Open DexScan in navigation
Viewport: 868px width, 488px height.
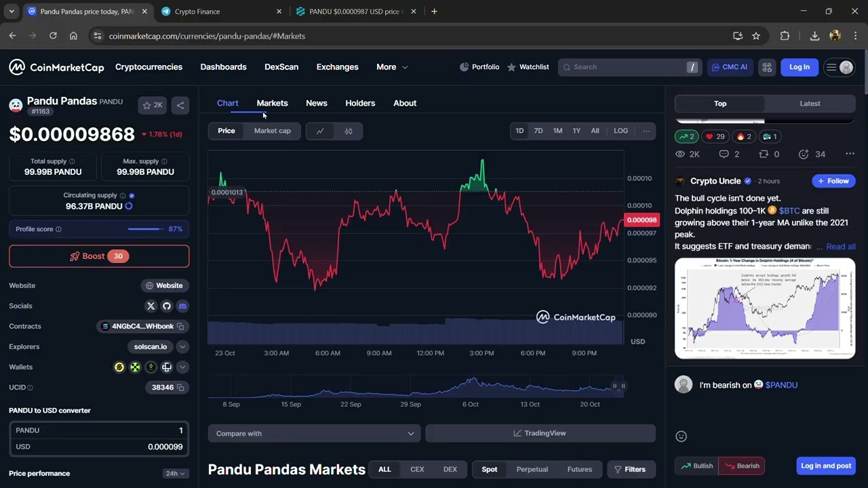[281, 67]
